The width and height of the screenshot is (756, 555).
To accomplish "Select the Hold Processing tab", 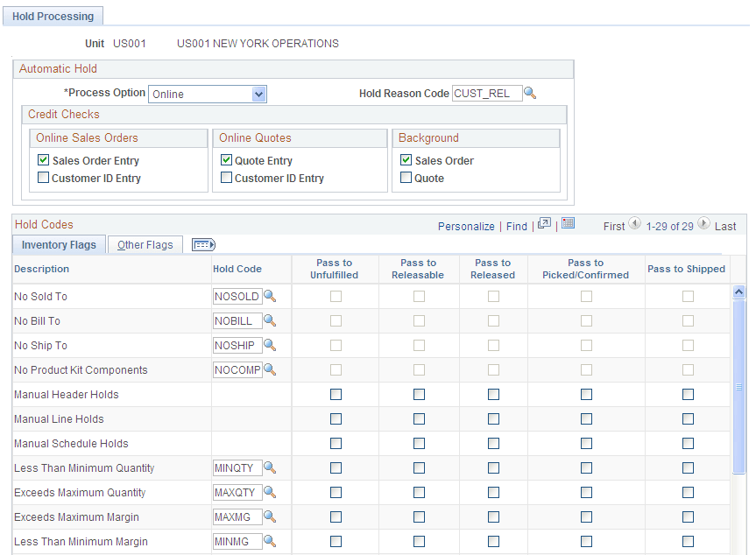I will point(53,16).
